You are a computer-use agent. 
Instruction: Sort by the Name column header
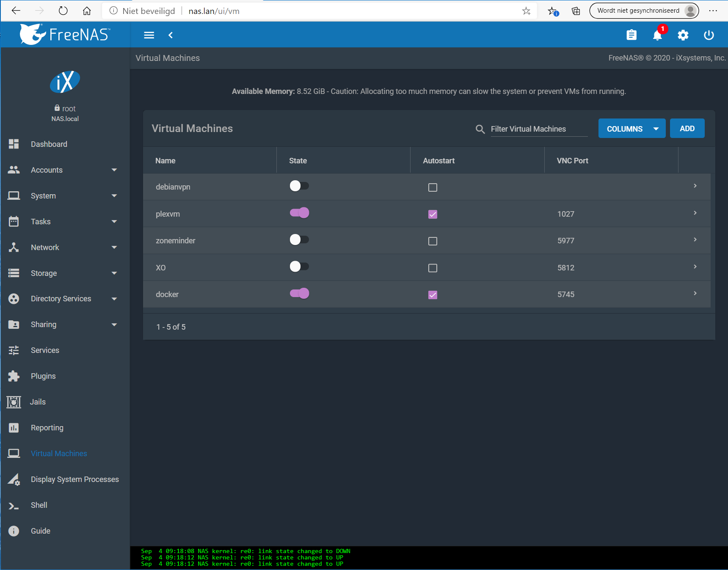coord(165,161)
